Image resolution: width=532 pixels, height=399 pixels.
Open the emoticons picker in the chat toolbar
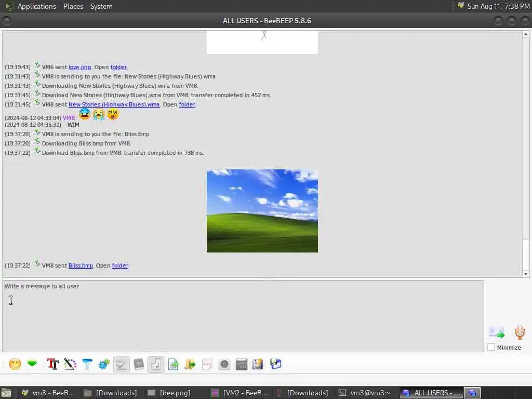[15, 364]
